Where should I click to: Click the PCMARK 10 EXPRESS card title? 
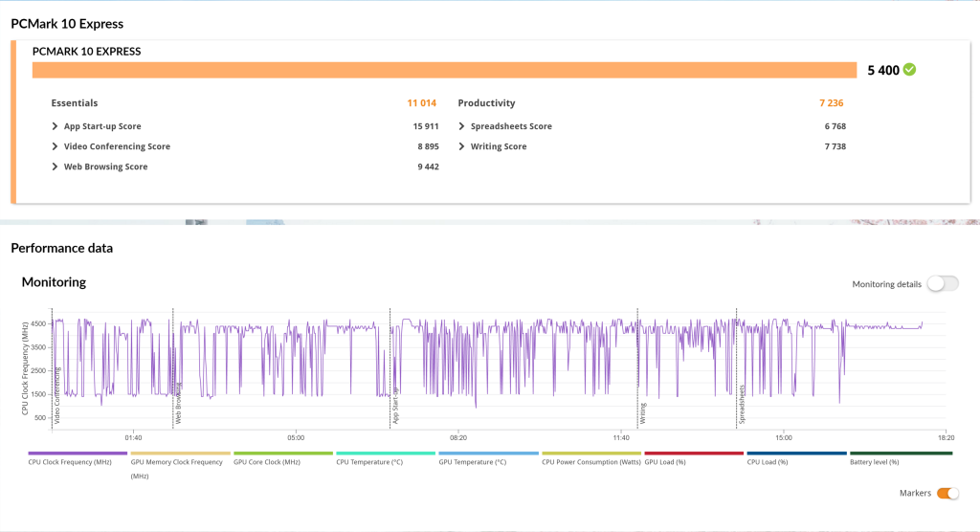click(87, 52)
